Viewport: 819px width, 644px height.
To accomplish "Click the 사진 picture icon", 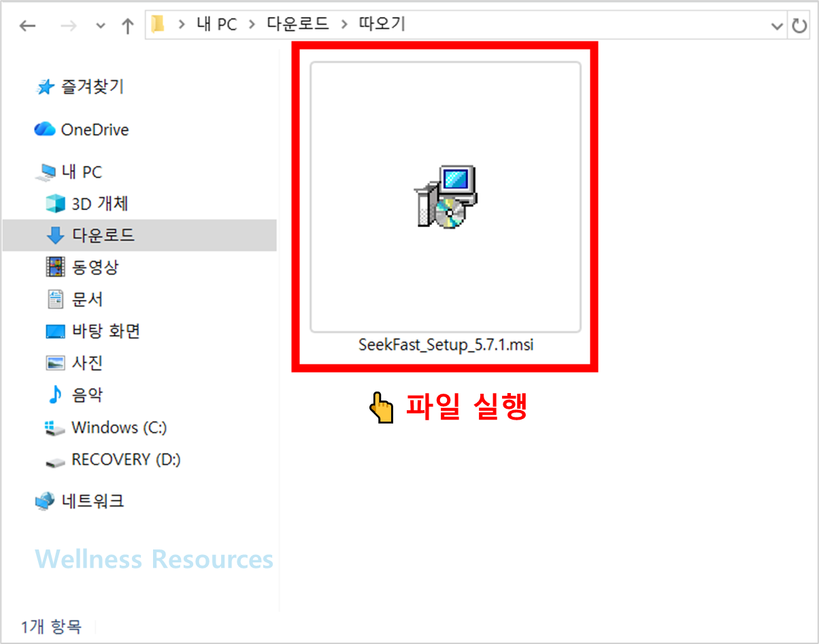I will click(55, 363).
